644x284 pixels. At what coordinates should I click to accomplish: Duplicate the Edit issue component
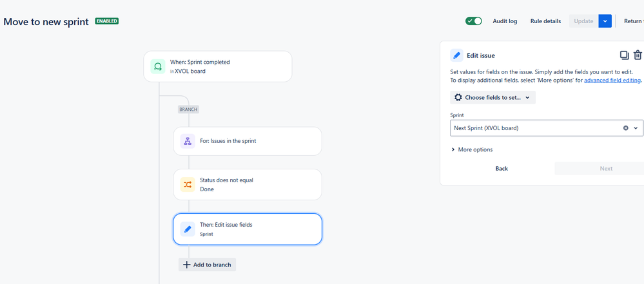[x=624, y=55]
